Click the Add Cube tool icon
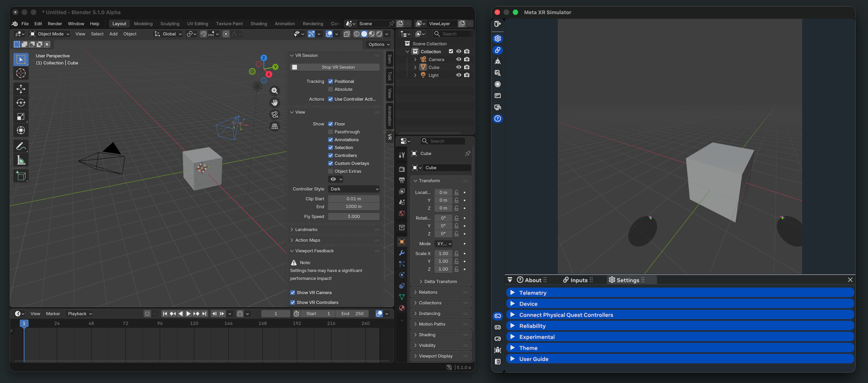 point(21,176)
